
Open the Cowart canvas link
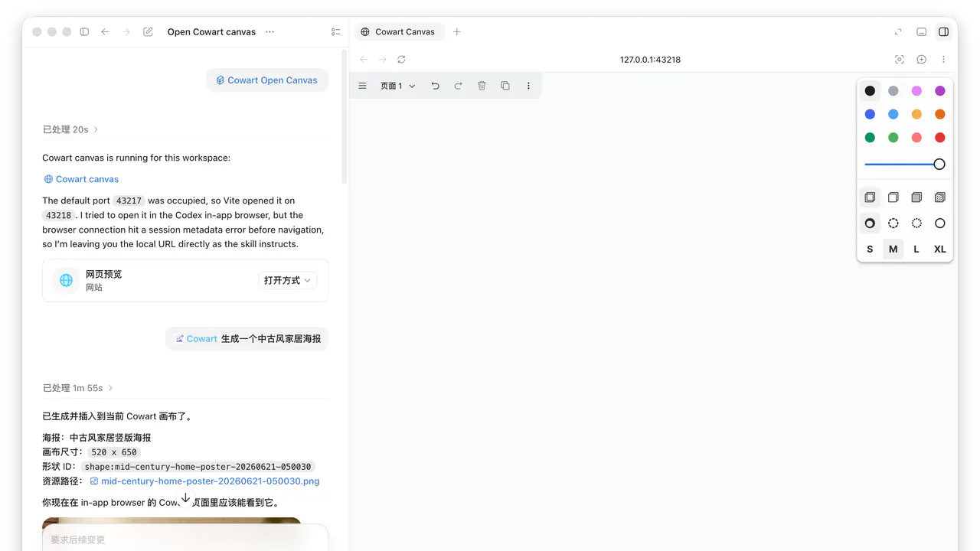point(81,179)
